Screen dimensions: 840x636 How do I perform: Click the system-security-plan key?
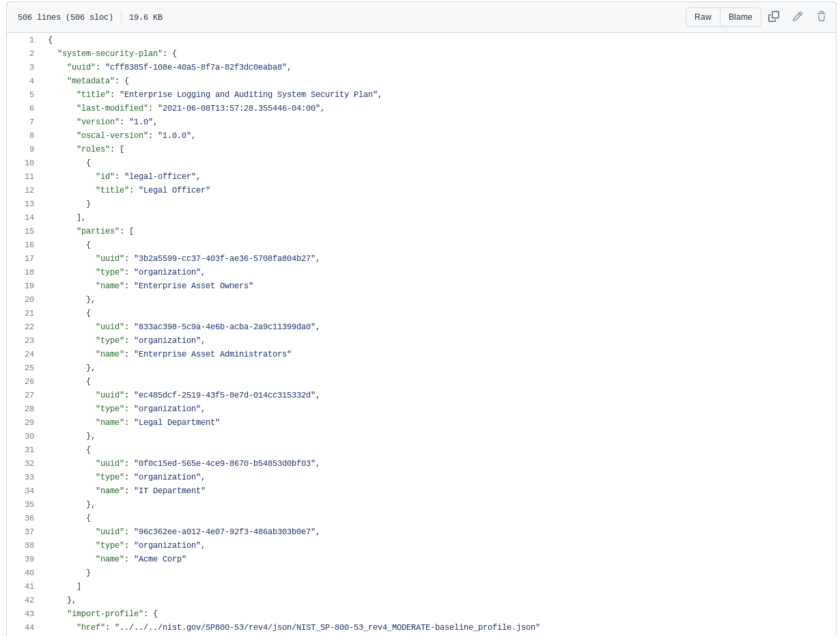[x=109, y=53]
